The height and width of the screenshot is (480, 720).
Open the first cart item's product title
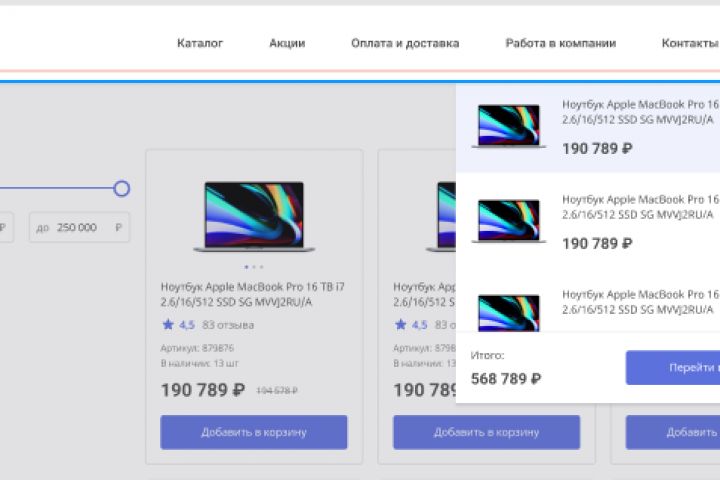(x=640, y=111)
